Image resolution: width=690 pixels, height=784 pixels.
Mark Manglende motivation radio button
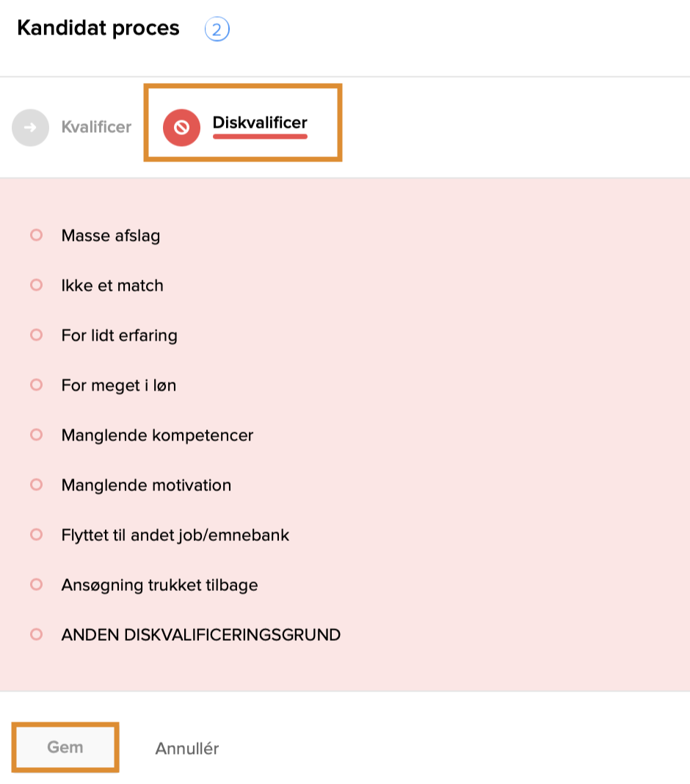pos(36,484)
